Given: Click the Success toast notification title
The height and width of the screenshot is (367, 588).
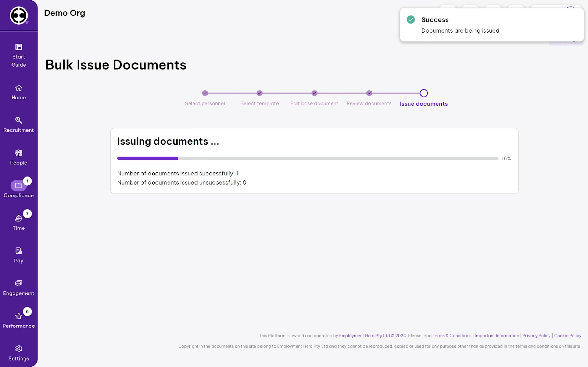Looking at the screenshot, I should (435, 20).
